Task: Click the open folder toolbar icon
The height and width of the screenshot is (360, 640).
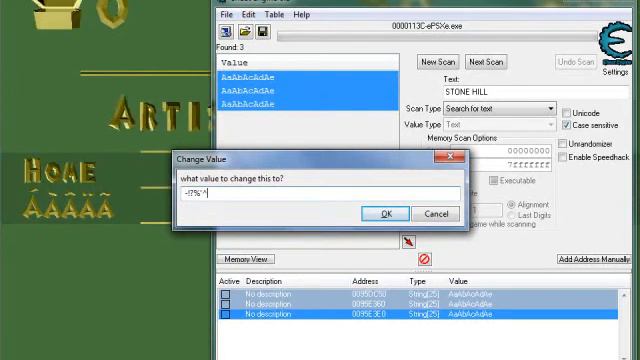Action: click(x=245, y=31)
